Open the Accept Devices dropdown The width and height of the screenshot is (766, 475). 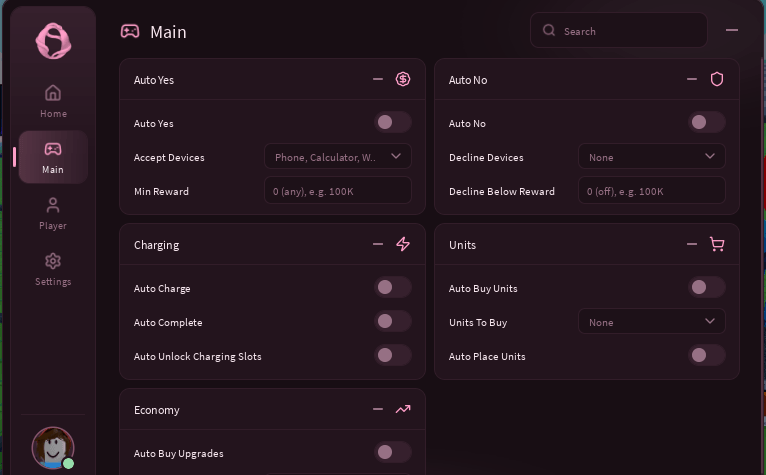click(338, 156)
